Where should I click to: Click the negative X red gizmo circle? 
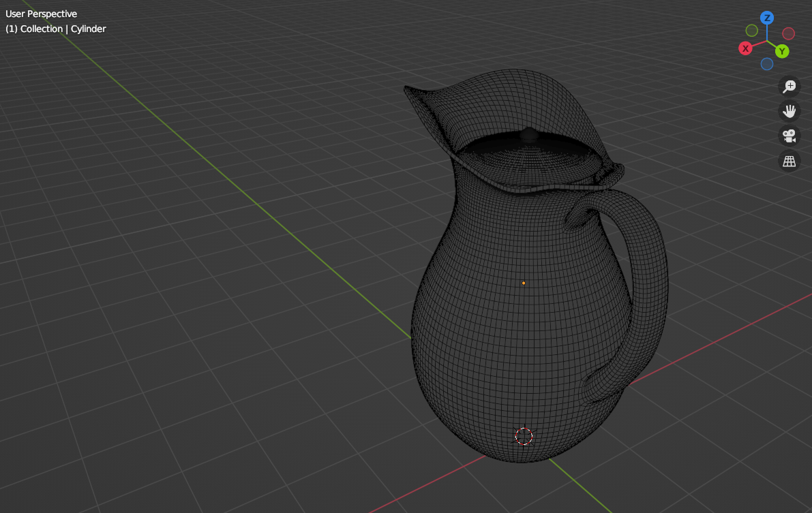coord(788,33)
